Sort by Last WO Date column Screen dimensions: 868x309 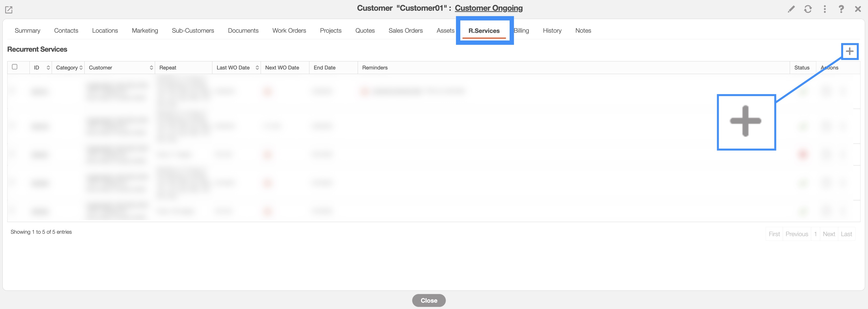pos(257,68)
